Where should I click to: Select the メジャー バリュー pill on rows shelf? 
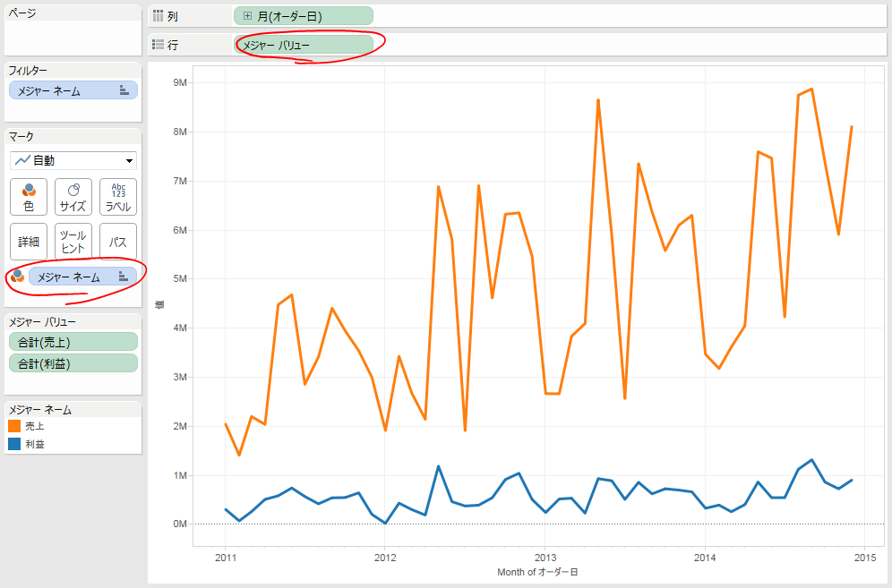[x=304, y=45]
